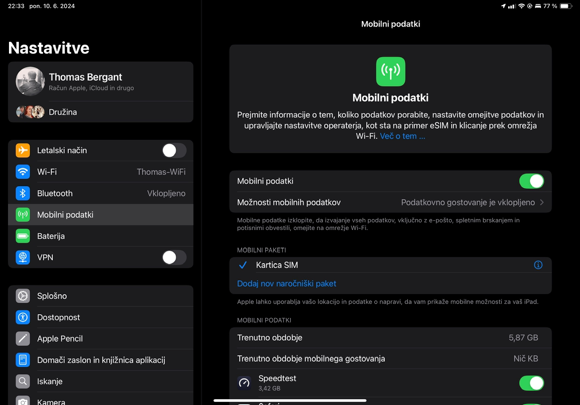Expand Možnosti mobilnih podatkov chevron
Viewport: 580px width, 405px height.
point(542,202)
